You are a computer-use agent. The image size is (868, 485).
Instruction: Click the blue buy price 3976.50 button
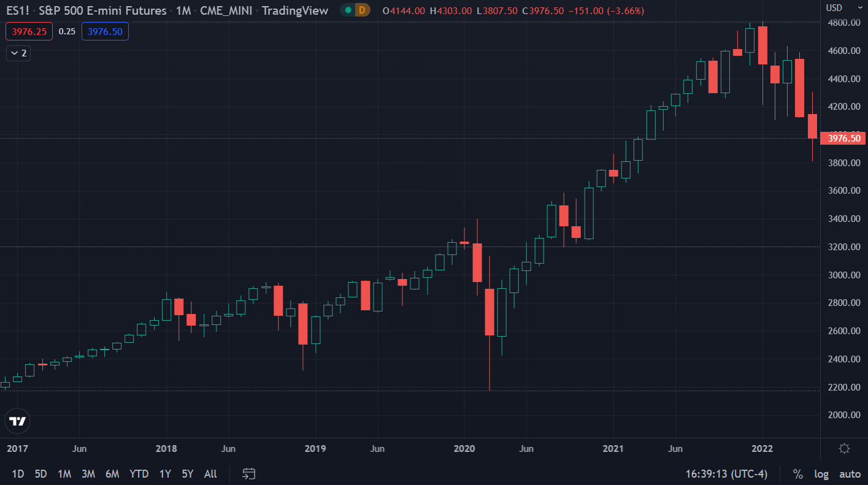click(105, 31)
